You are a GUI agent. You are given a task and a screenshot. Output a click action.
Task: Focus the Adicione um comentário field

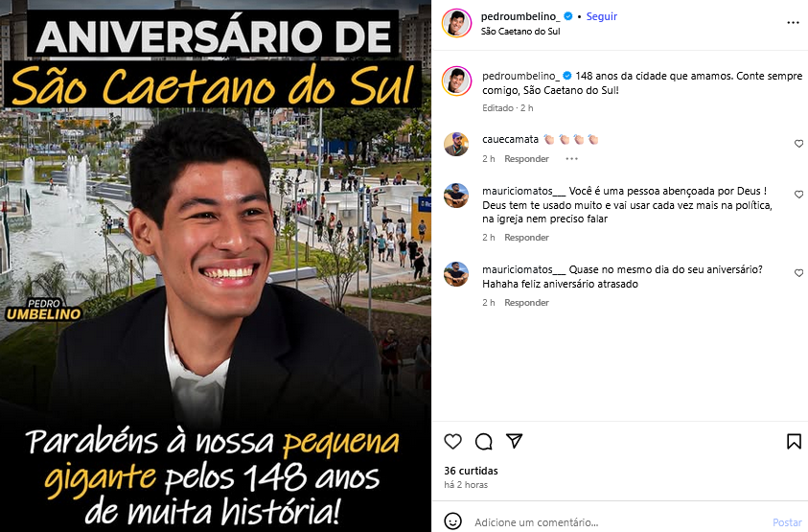(618, 522)
